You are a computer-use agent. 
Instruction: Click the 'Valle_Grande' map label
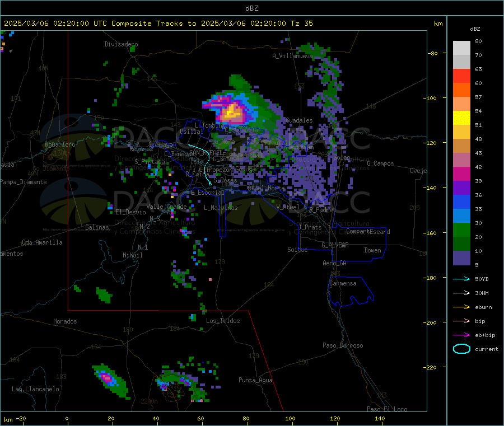[166, 207]
